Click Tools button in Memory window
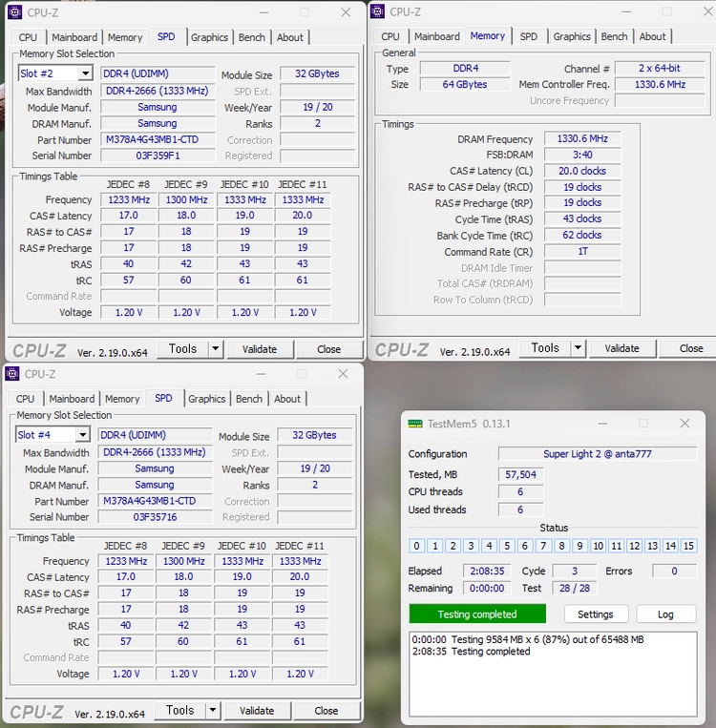Viewport: 716px width, 728px height. pyautogui.click(x=545, y=347)
